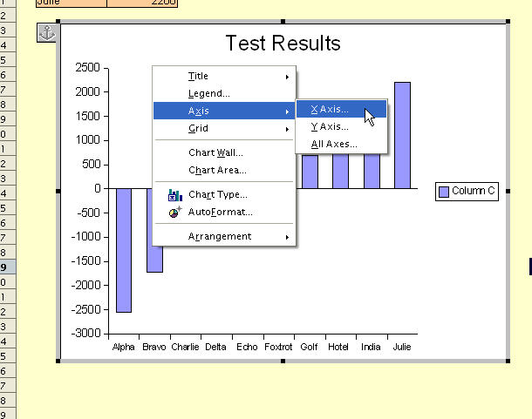The image size is (532, 419).
Task: Select the India bar in the chart
Action: 372,172
